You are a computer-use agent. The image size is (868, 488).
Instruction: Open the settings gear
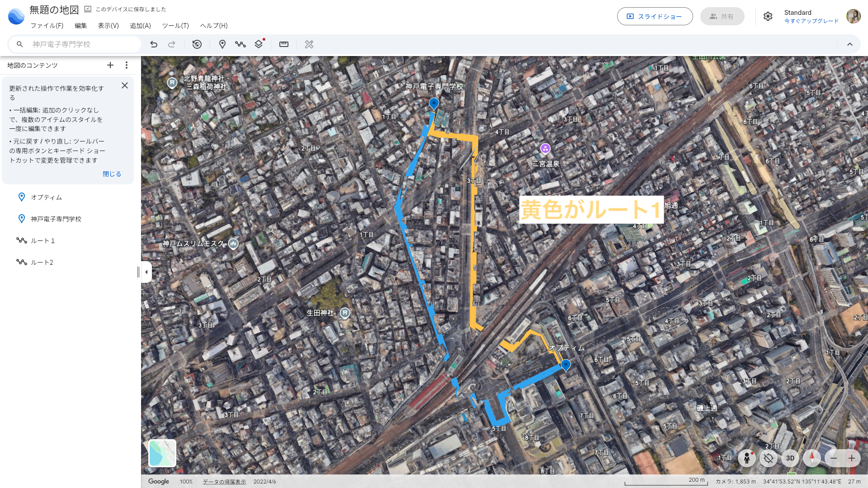(x=768, y=17)
